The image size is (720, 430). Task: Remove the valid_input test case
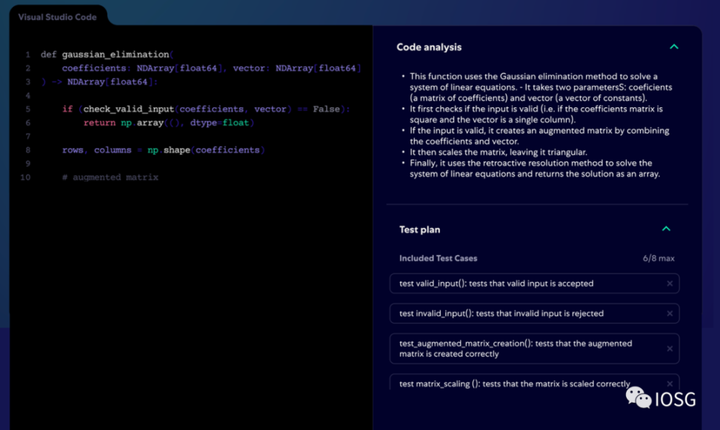[x=669, y=283]
